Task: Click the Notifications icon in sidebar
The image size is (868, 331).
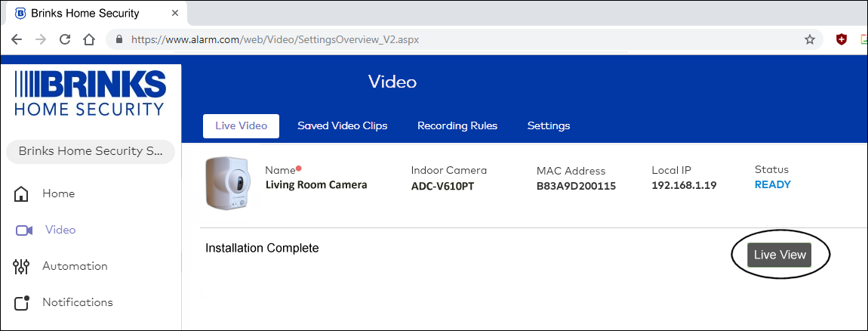Action: point(21,303)
